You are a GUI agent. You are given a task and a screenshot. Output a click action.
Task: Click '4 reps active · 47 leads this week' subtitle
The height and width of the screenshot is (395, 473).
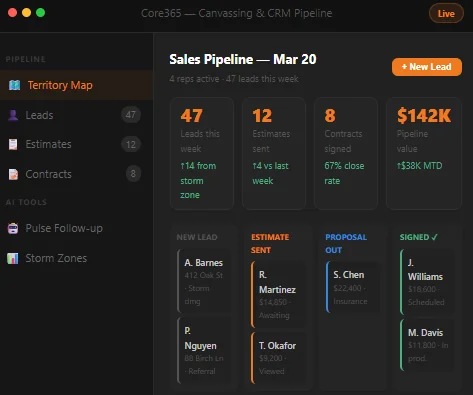pos(234,79)
